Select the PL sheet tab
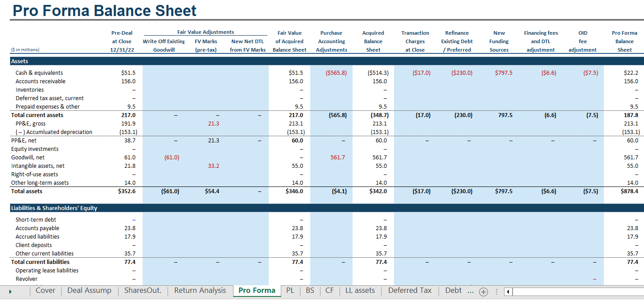This screenshot has height=300, width=644. [x=290, y=291]
